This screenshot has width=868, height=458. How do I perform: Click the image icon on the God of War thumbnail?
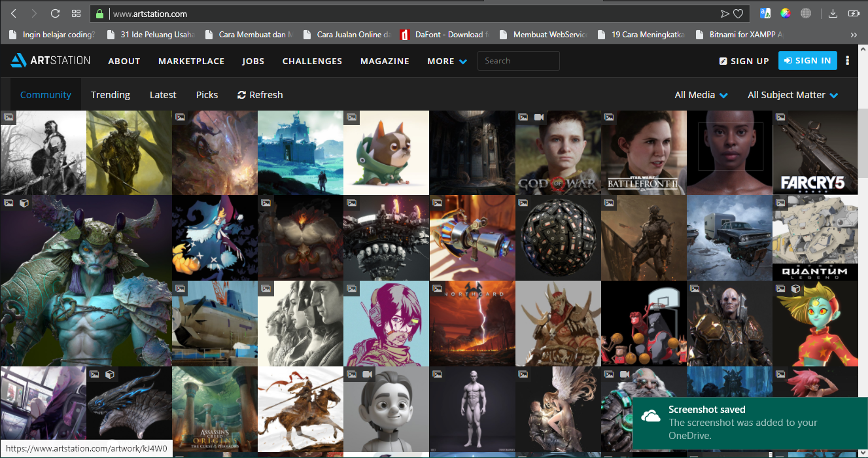523,117
